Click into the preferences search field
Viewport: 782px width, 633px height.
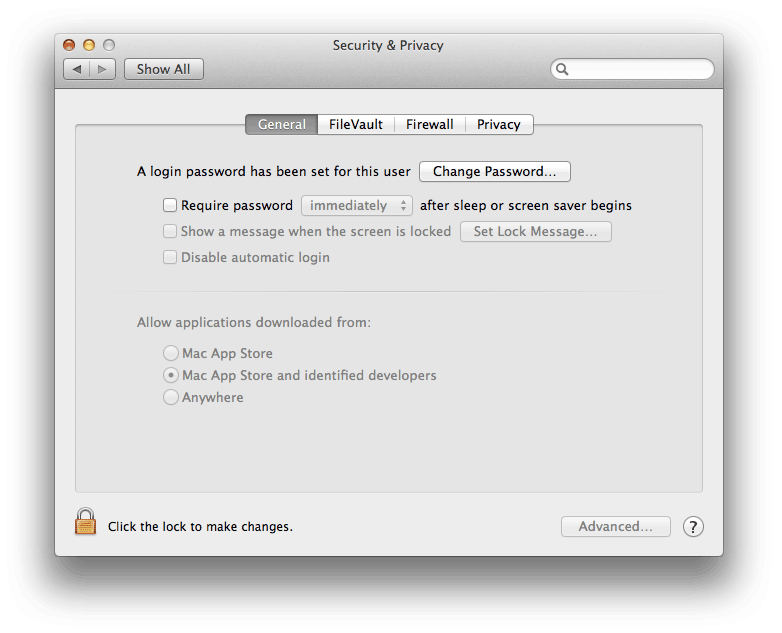coord(640,69)
